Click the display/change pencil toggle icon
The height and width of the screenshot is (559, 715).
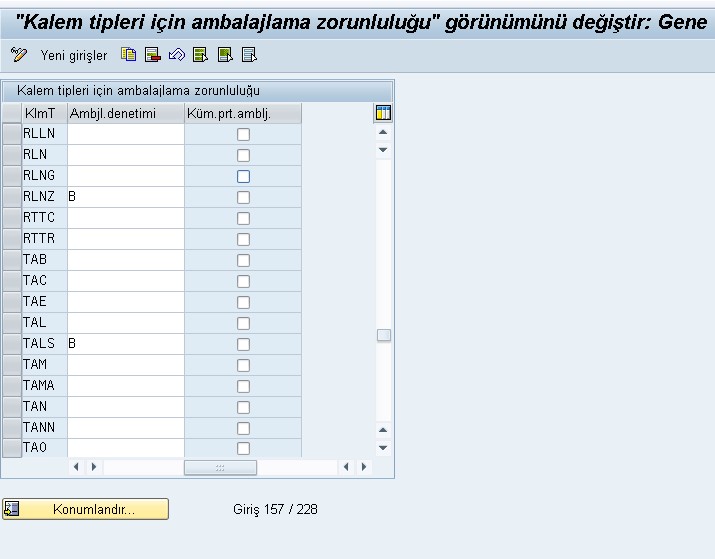coord(19,55)
